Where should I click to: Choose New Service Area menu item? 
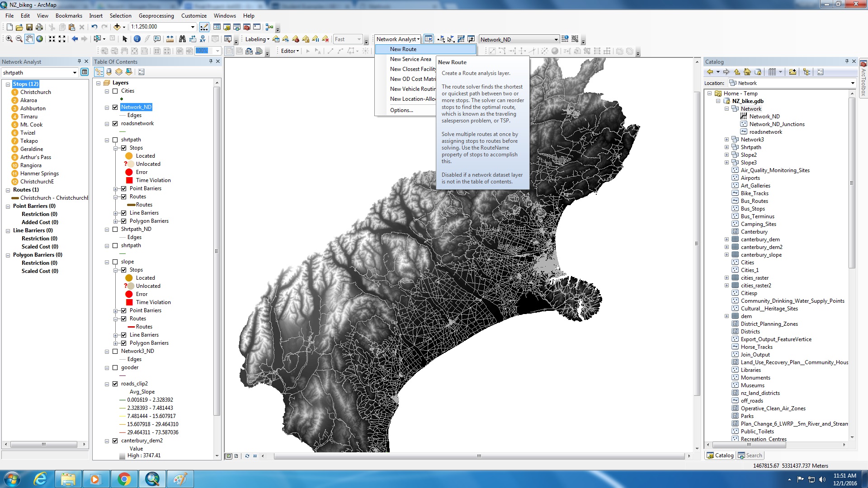(410, 59)
